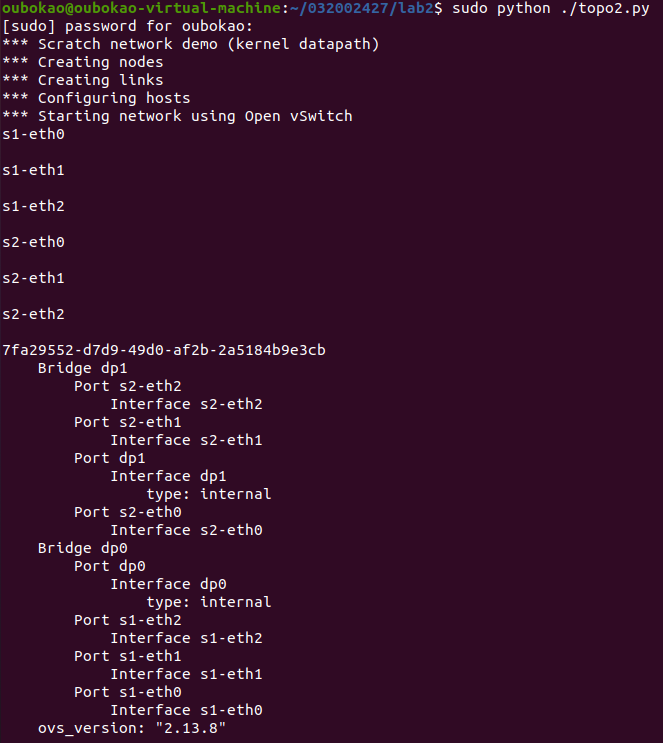
Task: Click the "[sudo] password for oubokao:" line
Action: (114, 26)
